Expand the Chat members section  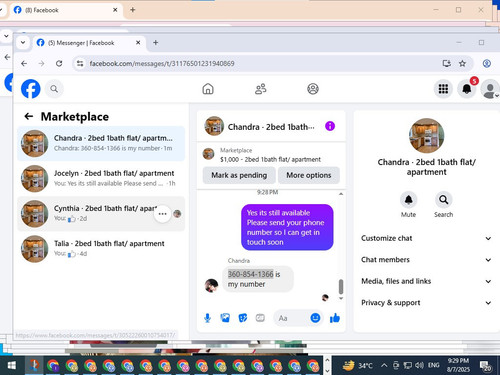[426, 260]
